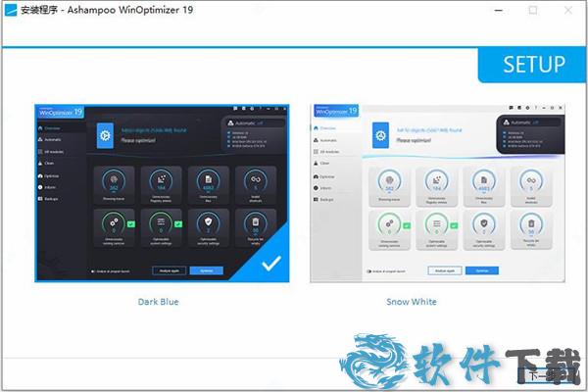Click the fingerprint browsing traces icon in Dark Blue preview
The width and height of the screenshot is (588, 392).
[x=114, y=180]
